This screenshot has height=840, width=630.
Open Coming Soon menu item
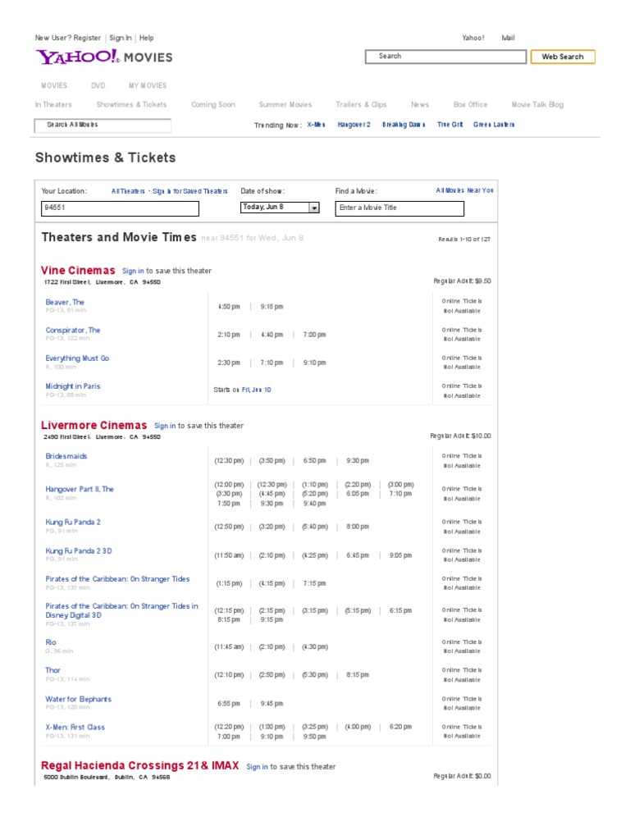(213, 104)
